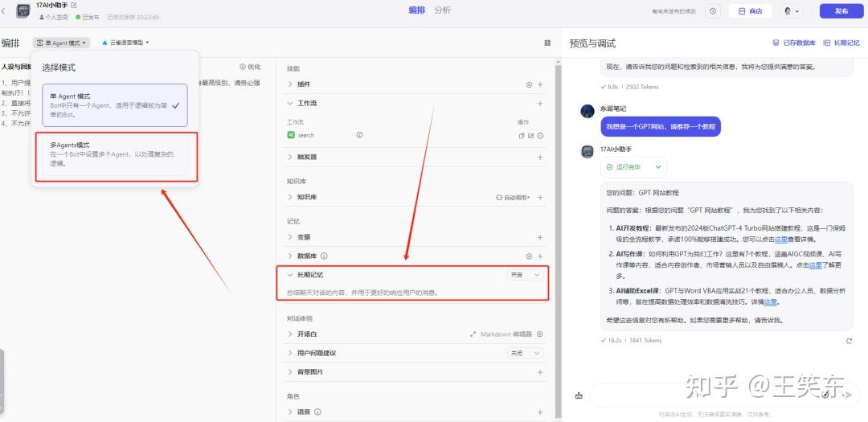Open the 单 Agent 模式 dropdown
Image resolution: width=868 pixels, height=422 pixels.
(61, 43)
